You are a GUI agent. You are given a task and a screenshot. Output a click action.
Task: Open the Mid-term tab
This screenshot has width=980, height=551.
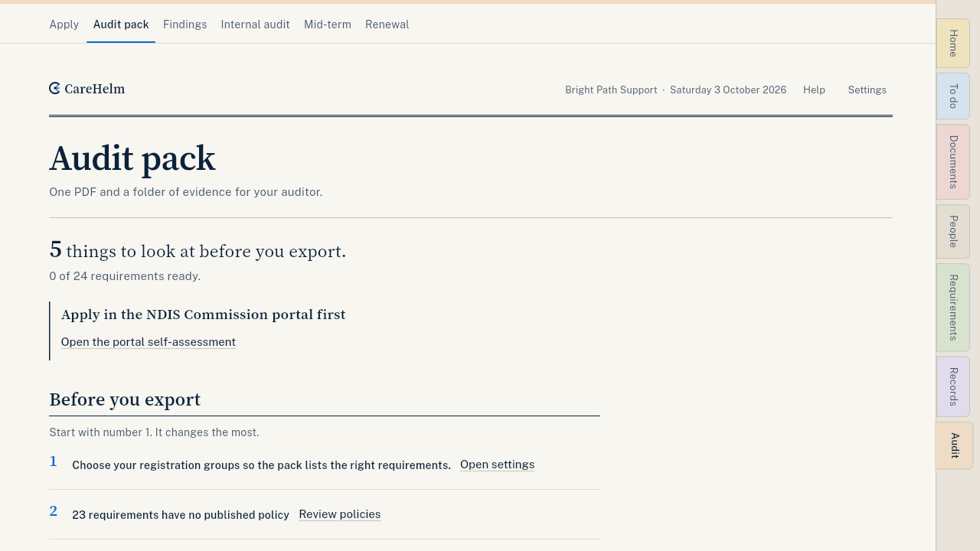pyautogui.click(x=328, y=24)
